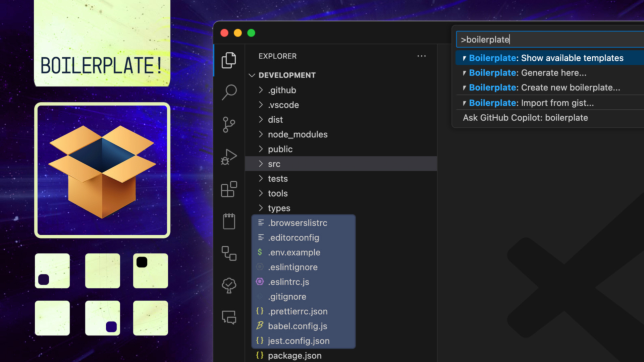Expand the src folder
The width and height of the screenshot is (644, 362).
[274, 164]
